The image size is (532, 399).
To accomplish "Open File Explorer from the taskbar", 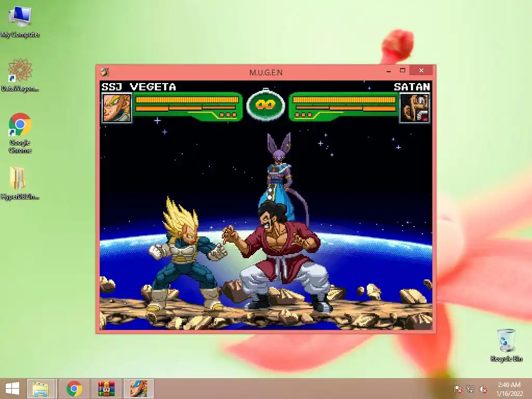I will [41, 389].
